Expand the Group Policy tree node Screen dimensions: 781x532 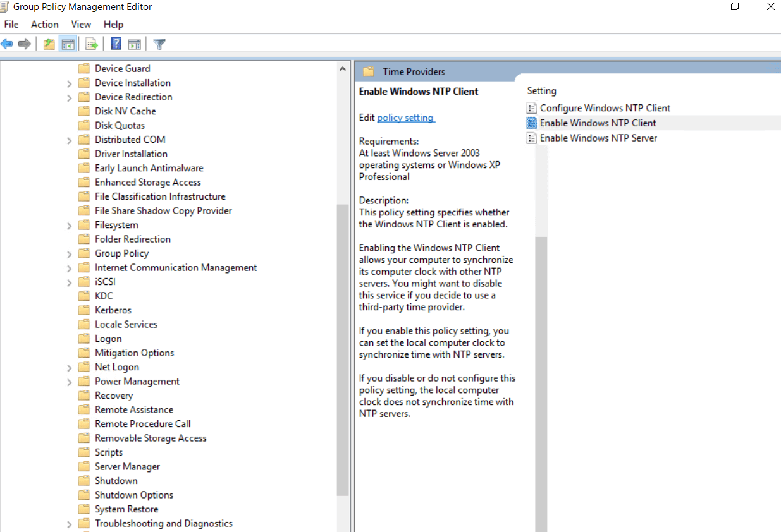click(70, 254)
